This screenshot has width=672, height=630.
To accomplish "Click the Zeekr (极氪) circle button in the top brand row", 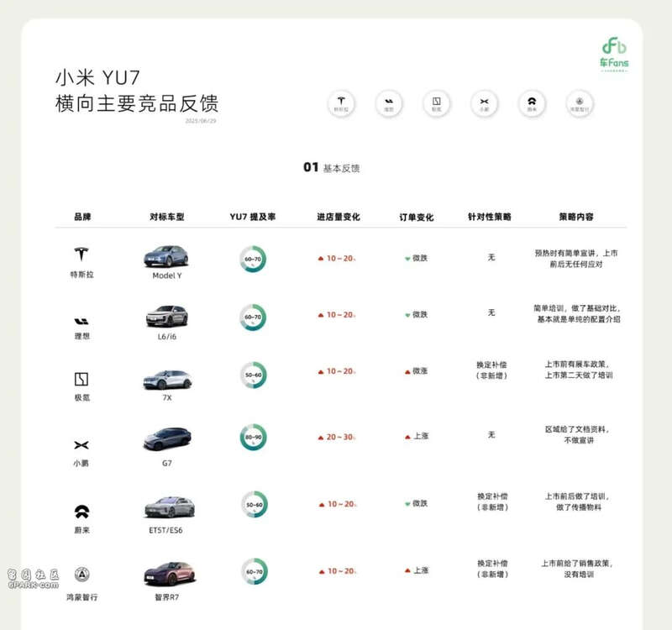I will pyautogui.click(x=436, y=103).
